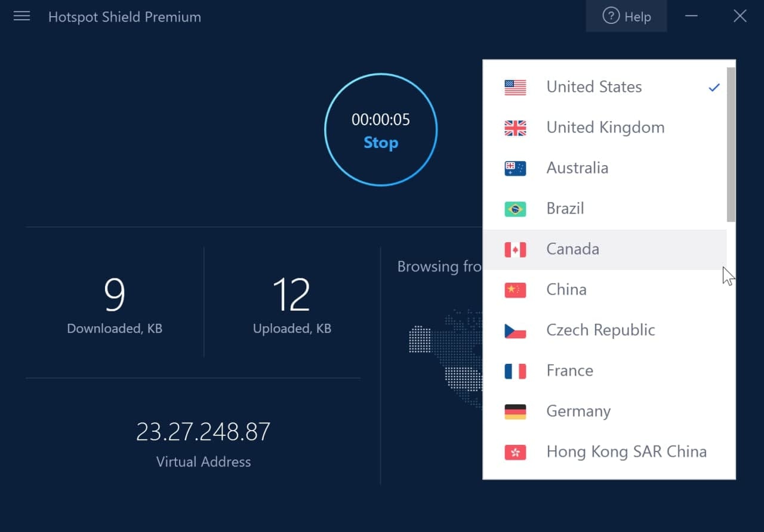Pick Germany in the country dropdown

(578, 412)
